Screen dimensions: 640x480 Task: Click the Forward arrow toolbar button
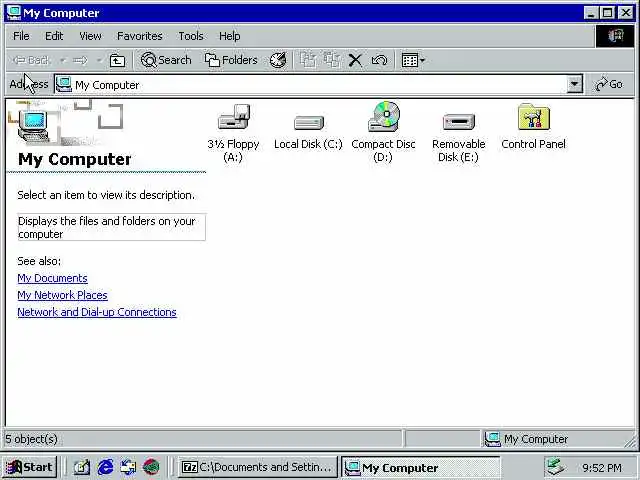80,60
